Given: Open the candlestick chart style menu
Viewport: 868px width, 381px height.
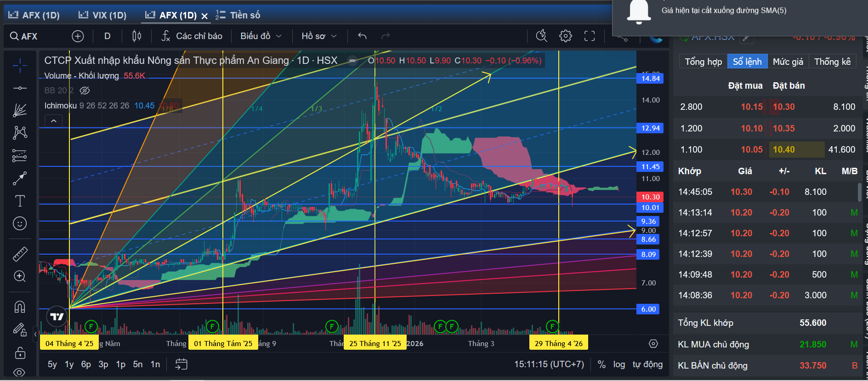Looking at the screenshot, I should (x=136, y=36).
